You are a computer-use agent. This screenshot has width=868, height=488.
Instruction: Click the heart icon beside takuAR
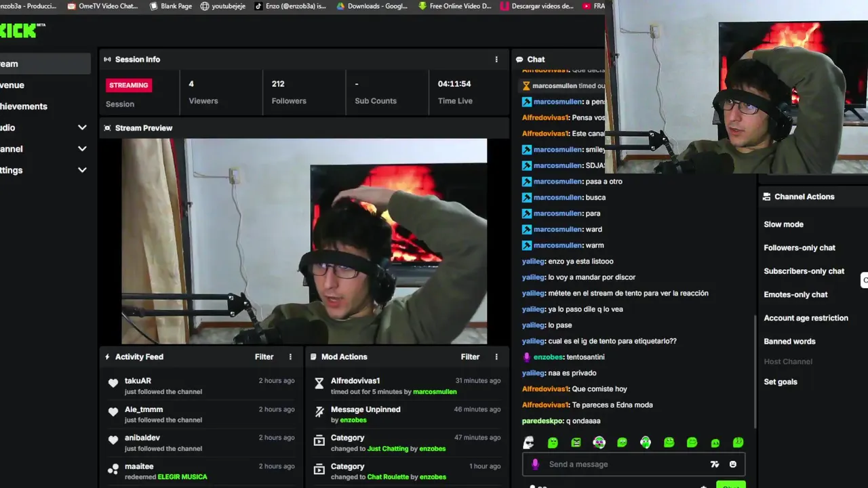(113, 383)
